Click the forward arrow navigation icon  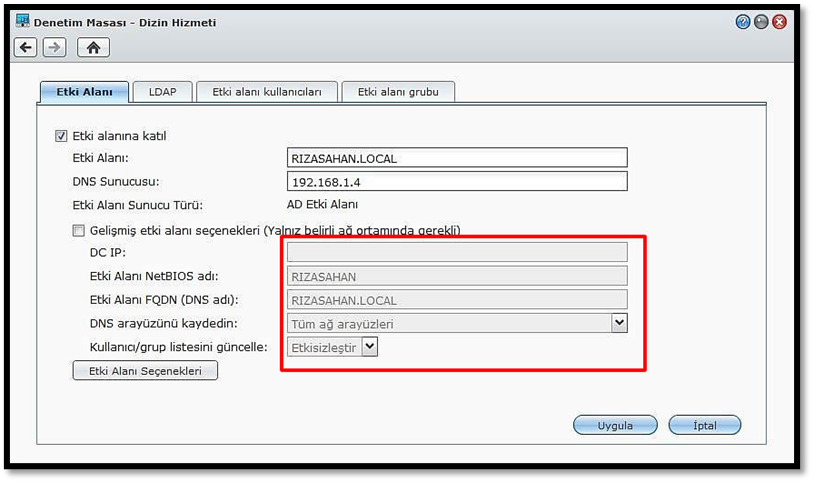(x=54, y=47)
